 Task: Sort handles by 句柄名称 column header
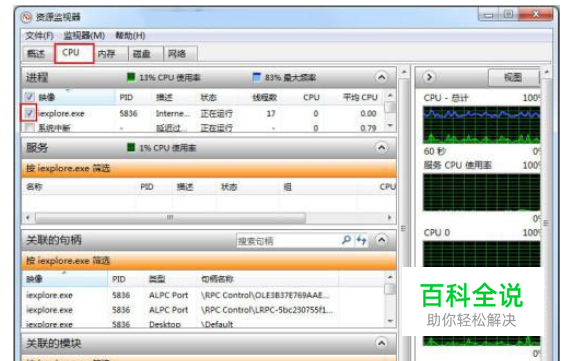[217, 279]
